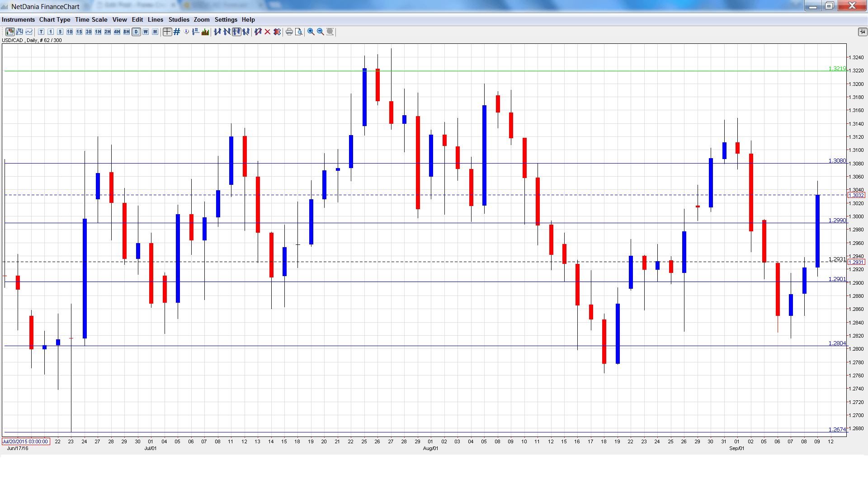Image resolution: width=868 pixels, height=488 pixels.
Task: Click the zoom out magnifier icon
Action: coord(320,32)
